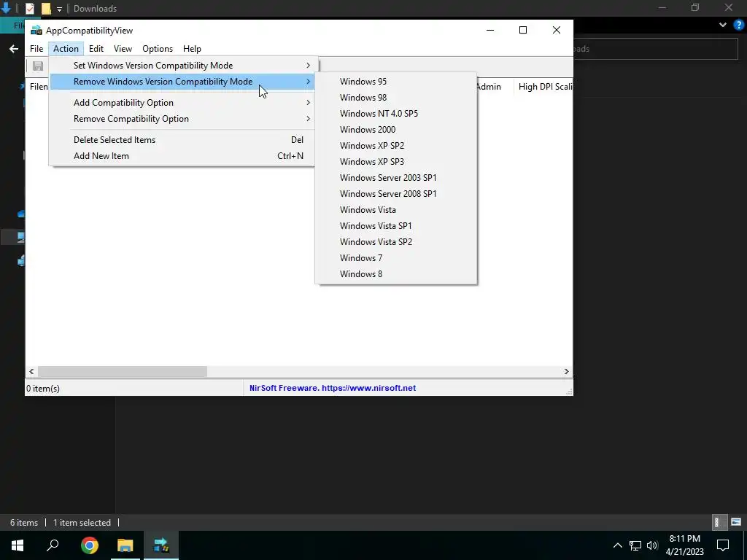Choose Delete Selected Items
Image resolution: width=747 pixels, height=560 pixels.
click(x=182, y=139)
